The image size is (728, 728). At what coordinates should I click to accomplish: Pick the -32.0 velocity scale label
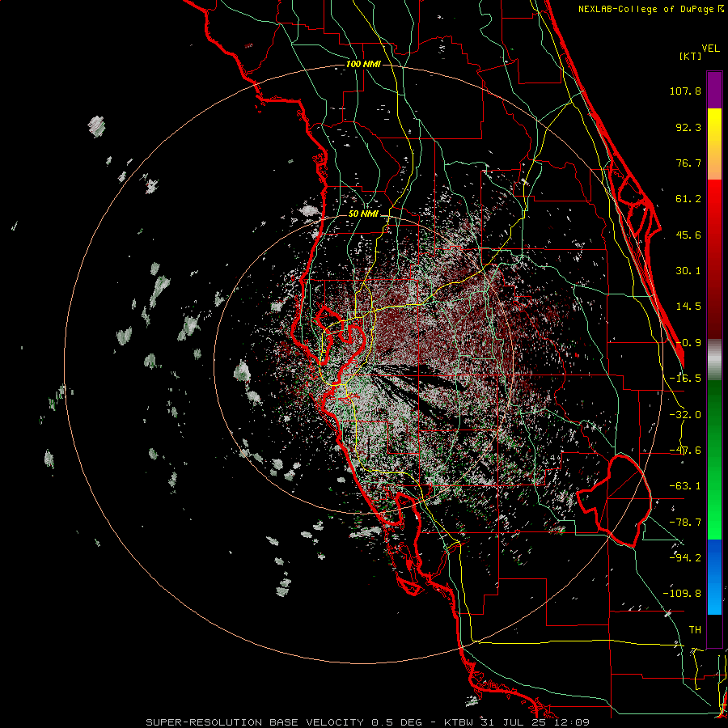click(685, 415)
